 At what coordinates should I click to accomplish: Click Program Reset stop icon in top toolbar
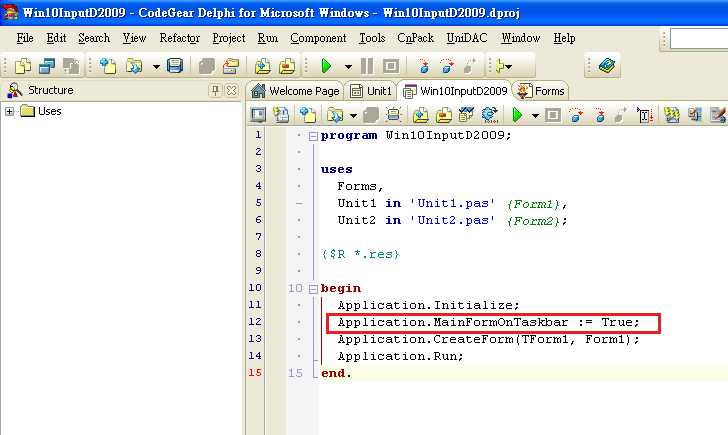391,66
